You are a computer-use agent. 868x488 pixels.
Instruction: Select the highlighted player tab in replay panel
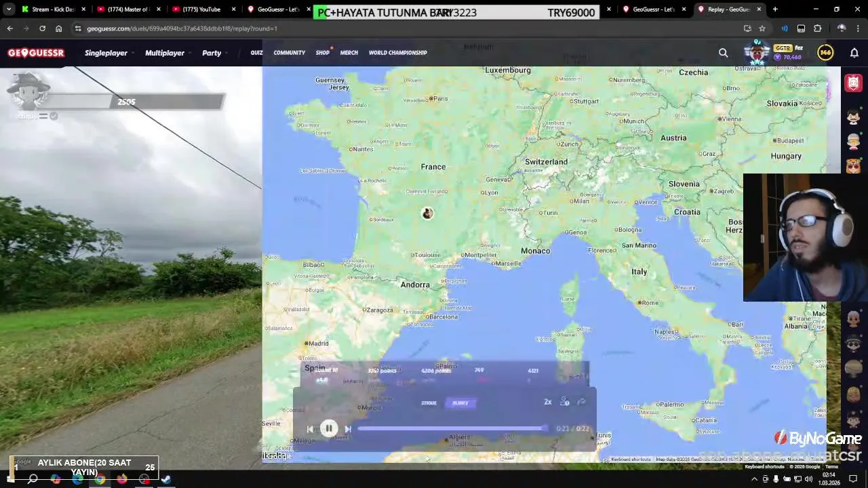point(460,403)
